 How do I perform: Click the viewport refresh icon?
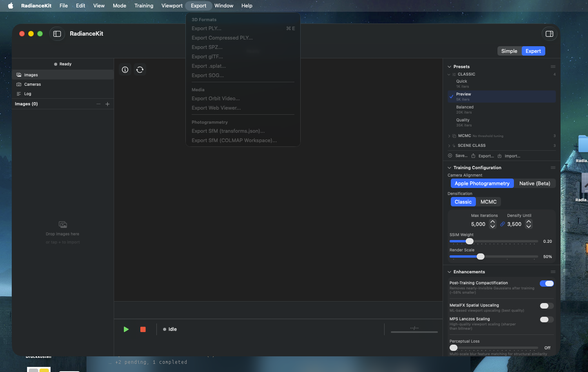140,70
